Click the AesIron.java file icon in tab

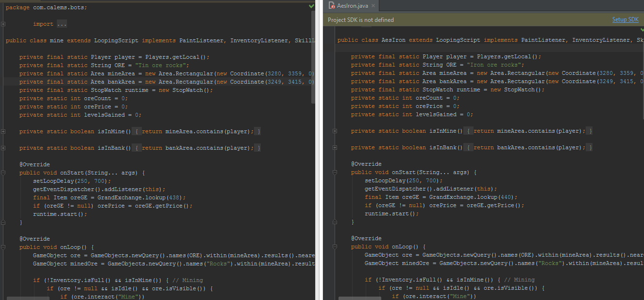tap(332, 6)
